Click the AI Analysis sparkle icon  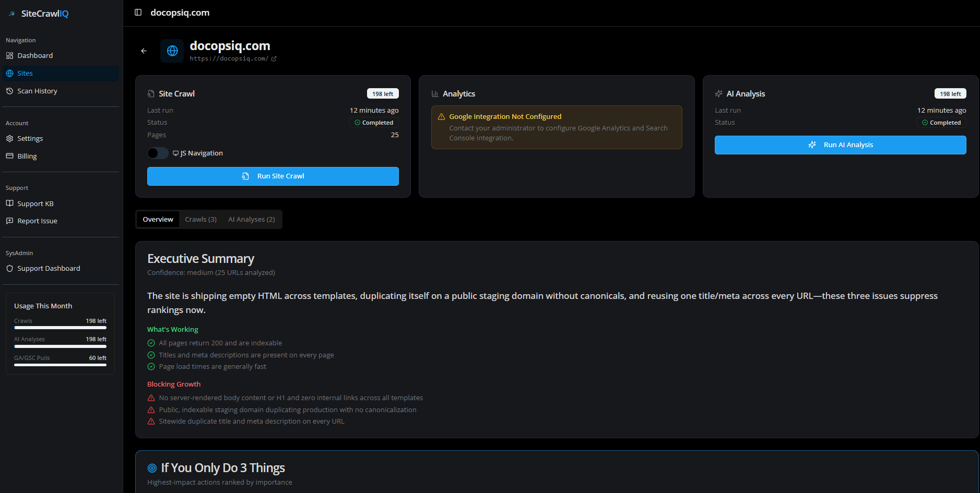(x=719, y=93)
